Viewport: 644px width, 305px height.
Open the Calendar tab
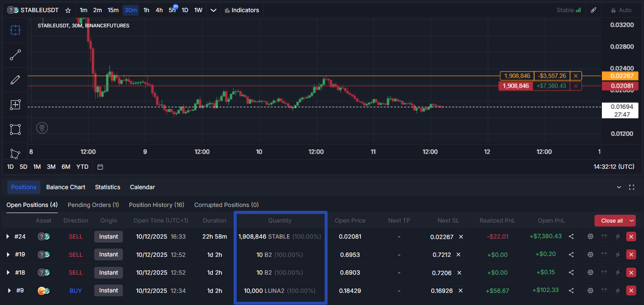pyautogui.click(x=142, y=187)
